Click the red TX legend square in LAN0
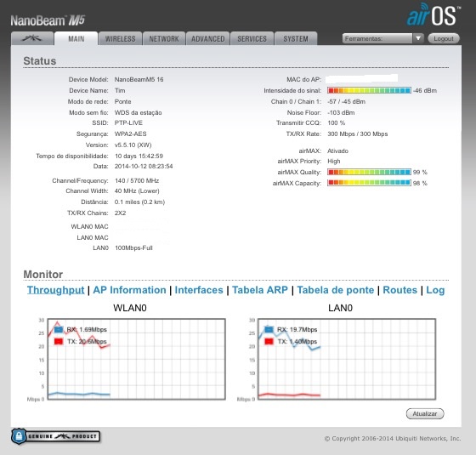Image resolution: width=476 pixels, height=455 pixels. click(269, 341)
